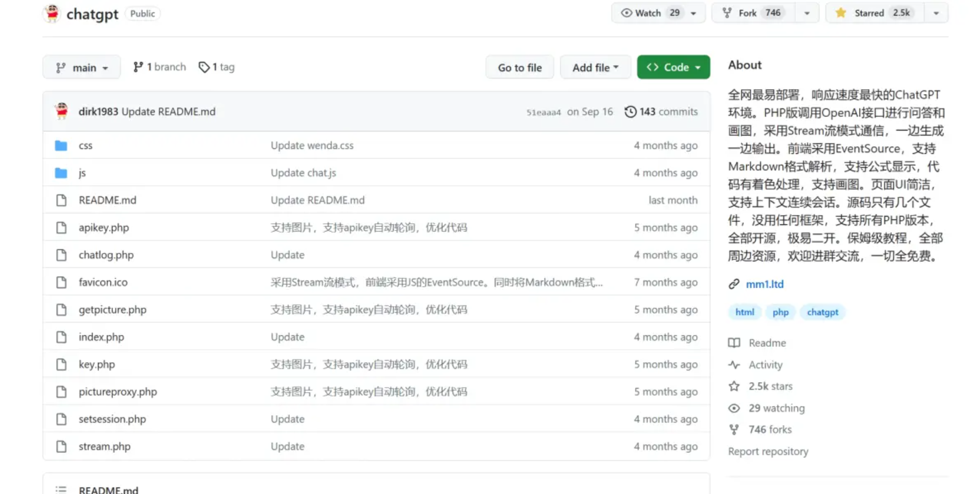Open apikey.php file name
The width and height of the screenshot is (980, 494).
[x=104, y=228]
